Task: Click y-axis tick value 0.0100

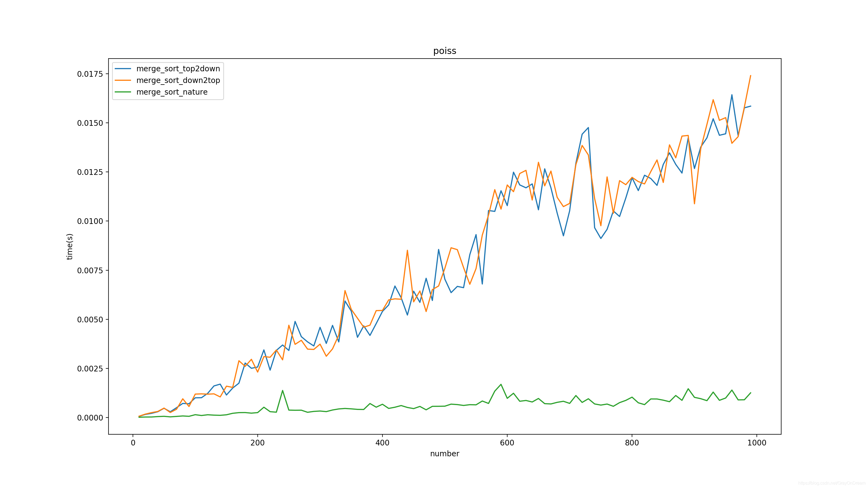Action: (x=90, y=221)
